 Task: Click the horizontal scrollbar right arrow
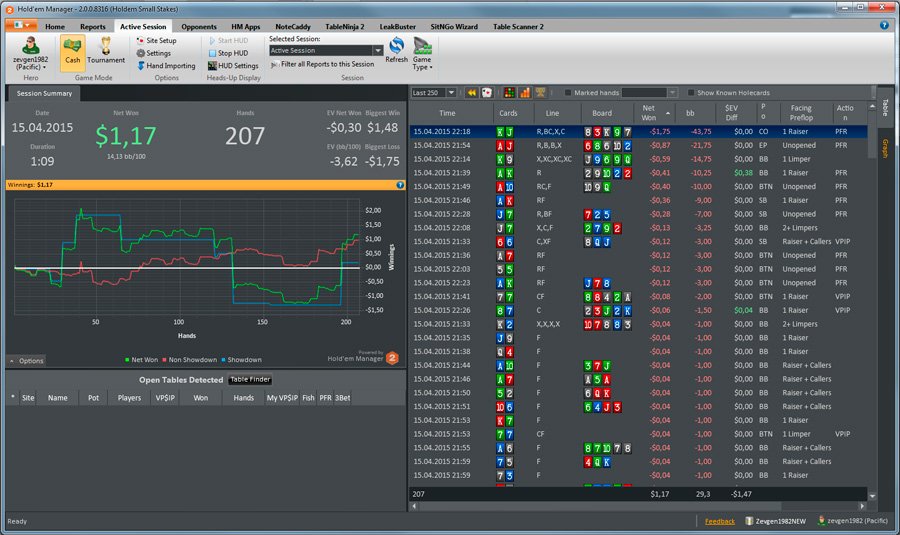pyautogui.click(x=862, y=506)
